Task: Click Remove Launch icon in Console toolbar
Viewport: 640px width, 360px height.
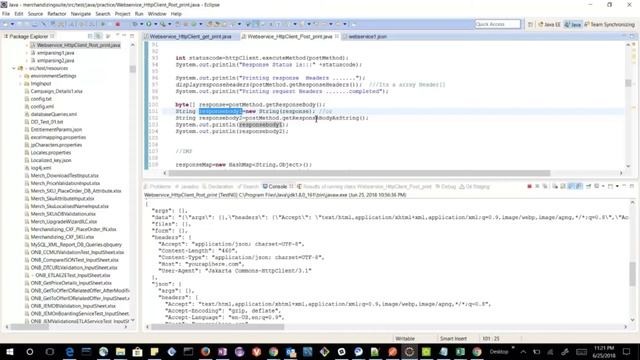Action: [537, 187]
